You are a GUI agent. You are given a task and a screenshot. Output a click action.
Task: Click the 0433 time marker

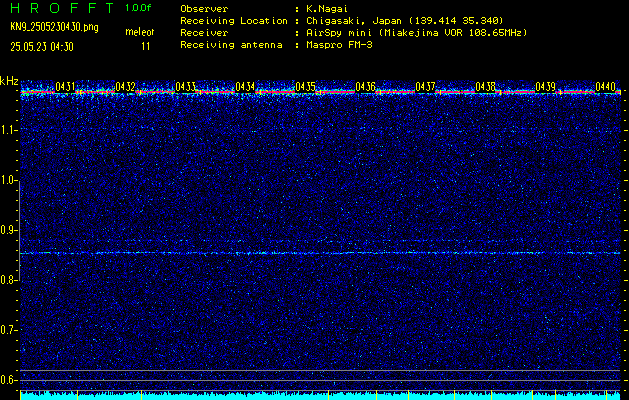[x=185, y=86]
